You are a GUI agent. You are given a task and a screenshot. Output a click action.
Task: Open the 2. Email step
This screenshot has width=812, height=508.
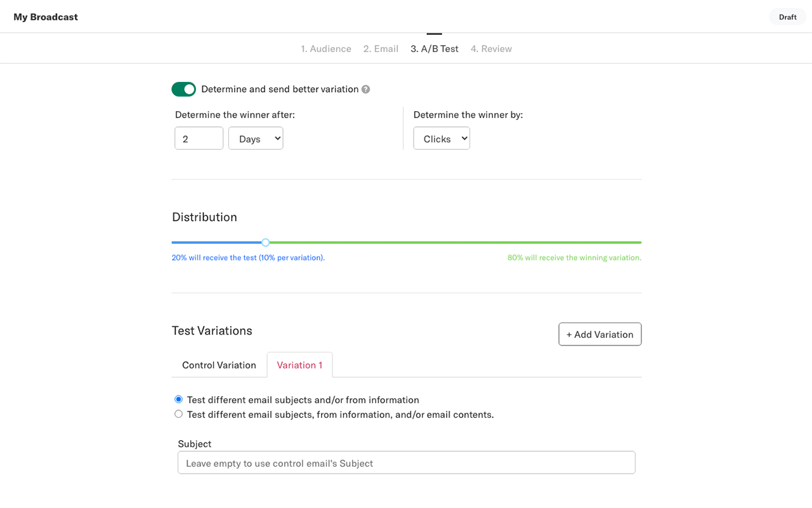[x=381, y=49]
